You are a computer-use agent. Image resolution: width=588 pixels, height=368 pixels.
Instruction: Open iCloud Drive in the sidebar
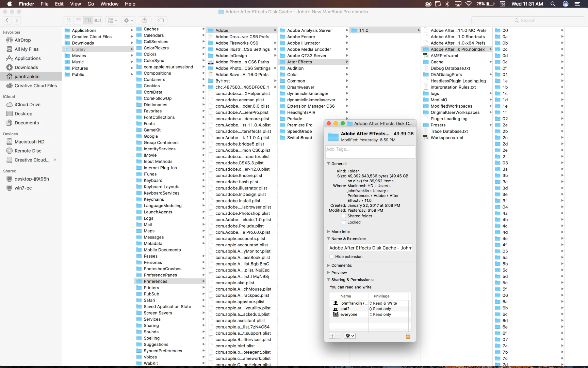point(27,105)
